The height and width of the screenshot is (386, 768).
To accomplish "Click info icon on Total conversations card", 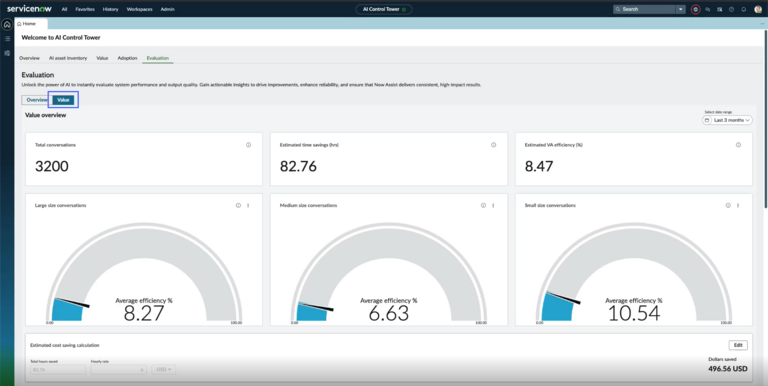I will [248, 145].
